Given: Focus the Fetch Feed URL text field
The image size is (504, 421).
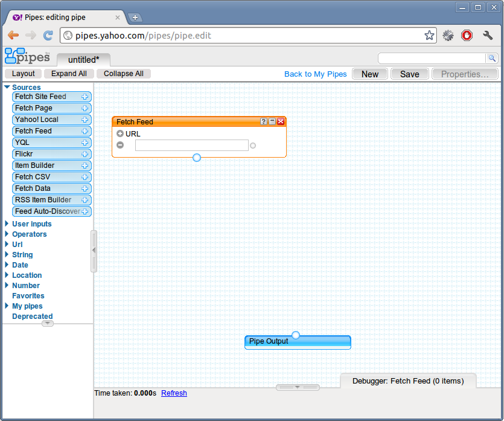Looking at the screenshot, I should click(192, 146).
